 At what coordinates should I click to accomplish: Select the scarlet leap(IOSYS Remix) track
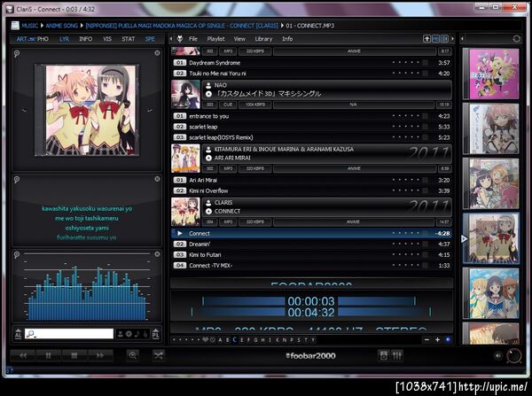tap(311, 137)
